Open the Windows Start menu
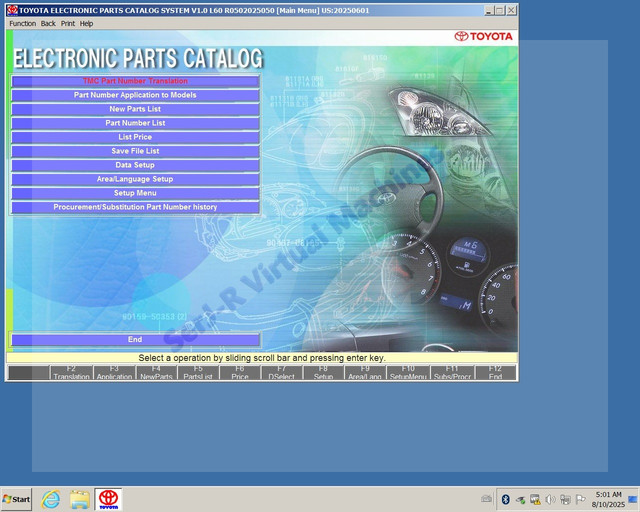640x512 pixels. click(x=16, y=499)
